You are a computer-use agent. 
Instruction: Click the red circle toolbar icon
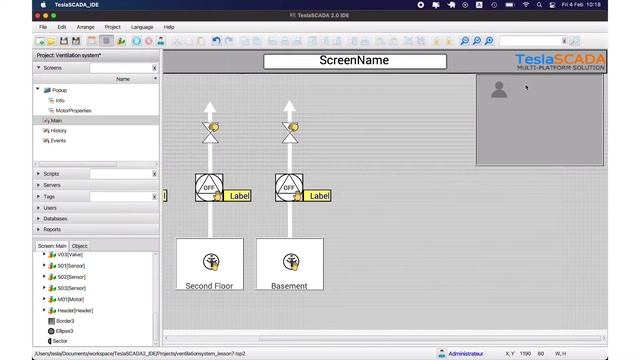[x=149, y=41]
